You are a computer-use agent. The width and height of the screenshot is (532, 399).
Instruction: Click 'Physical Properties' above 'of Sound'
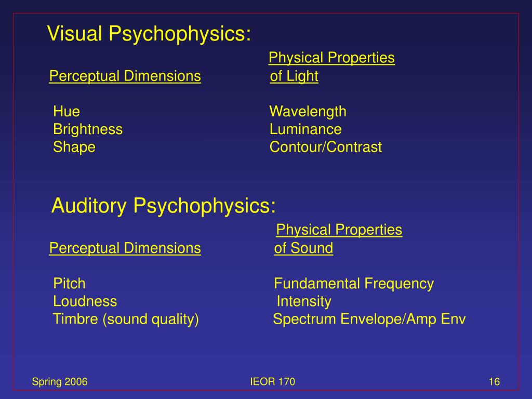(x=339, y=230)
